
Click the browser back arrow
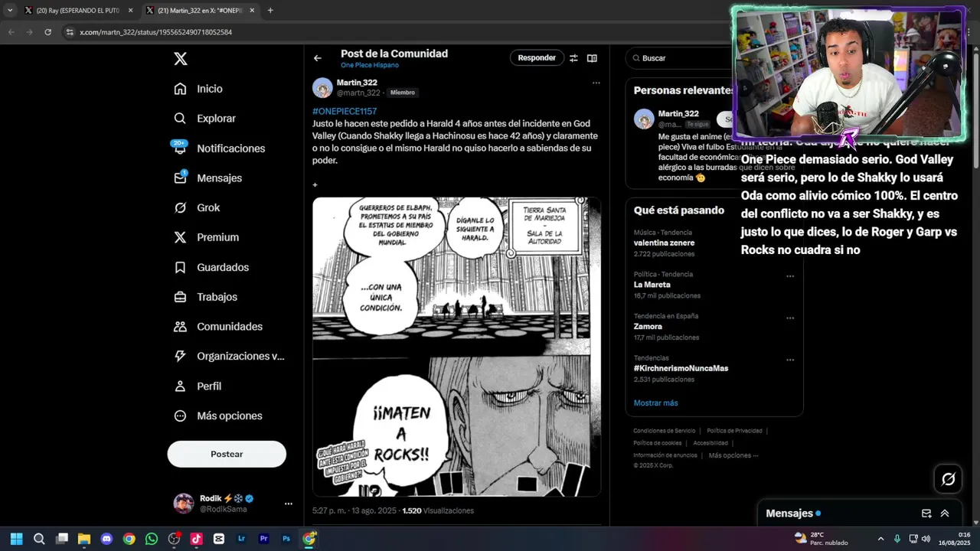point(11,32)
